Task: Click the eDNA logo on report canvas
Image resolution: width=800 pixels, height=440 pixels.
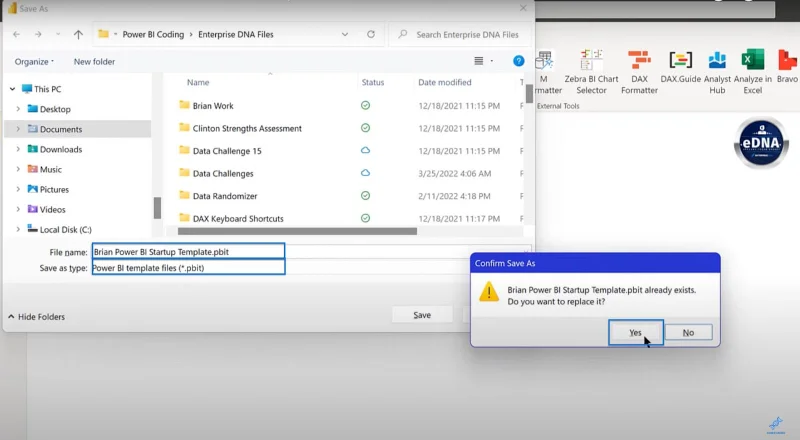Action: click(761, 142)
